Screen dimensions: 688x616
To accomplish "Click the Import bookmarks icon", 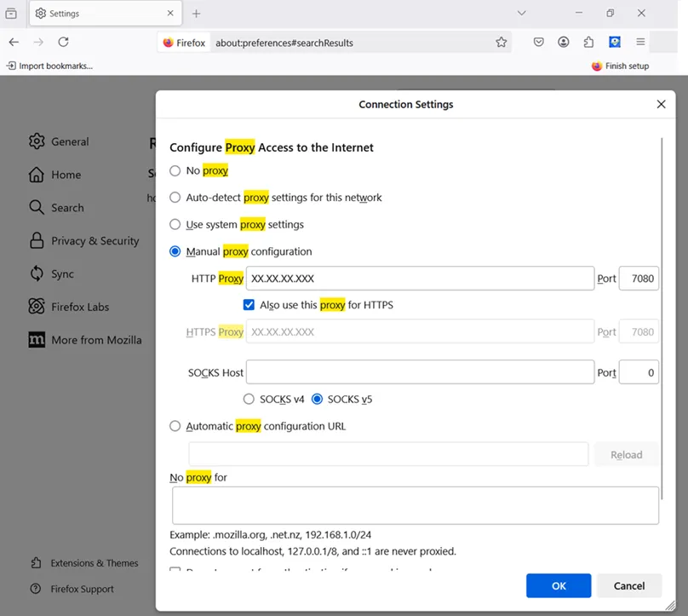I will tap(11, 66).
